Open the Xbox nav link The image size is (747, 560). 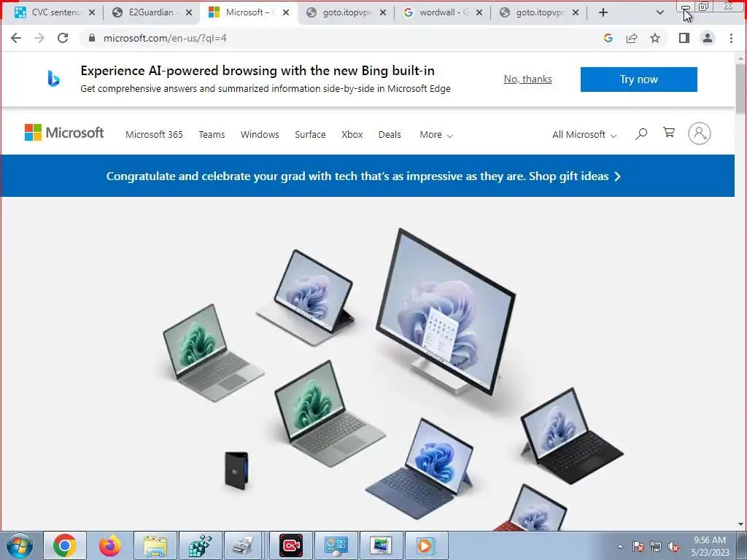[x=352, y=134]
